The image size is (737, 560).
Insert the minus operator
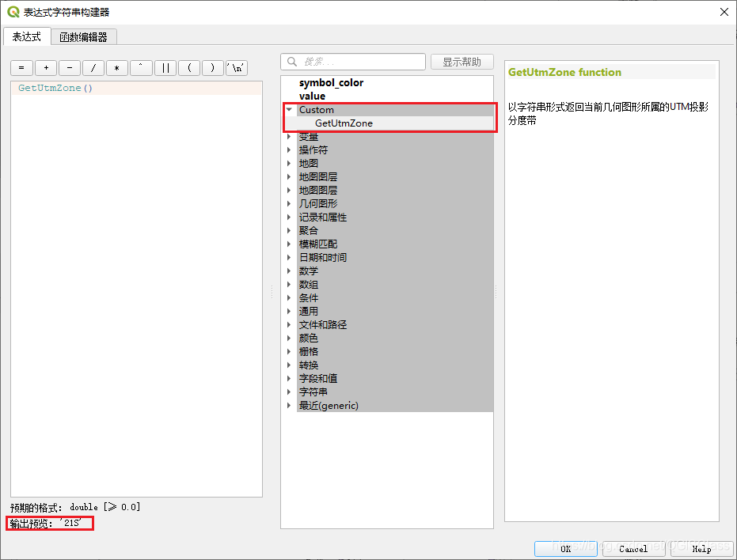70,68
